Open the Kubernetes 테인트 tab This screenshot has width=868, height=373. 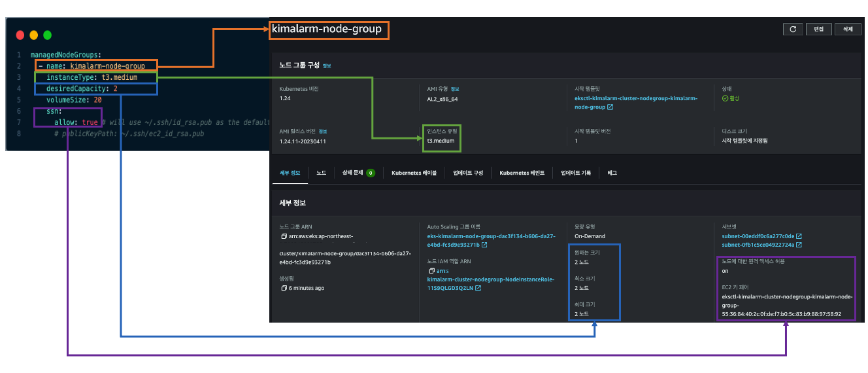[x=522, y=173]
